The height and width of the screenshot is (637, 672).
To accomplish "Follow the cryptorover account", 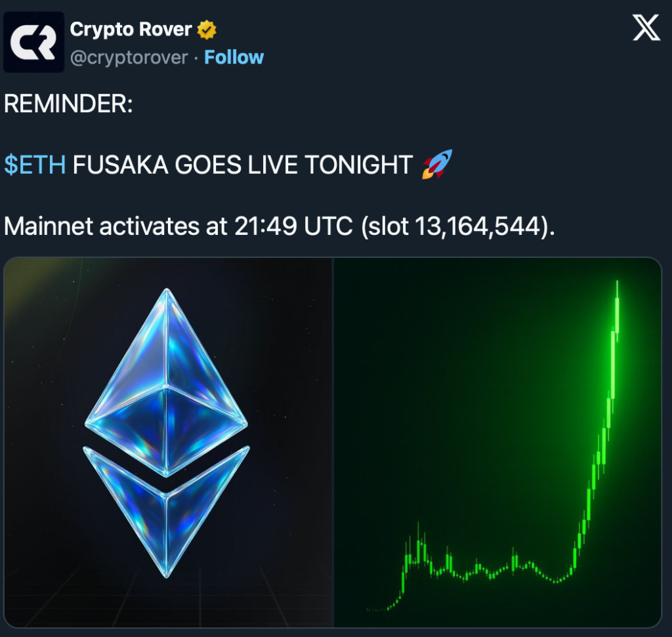I will click(234, 58).
